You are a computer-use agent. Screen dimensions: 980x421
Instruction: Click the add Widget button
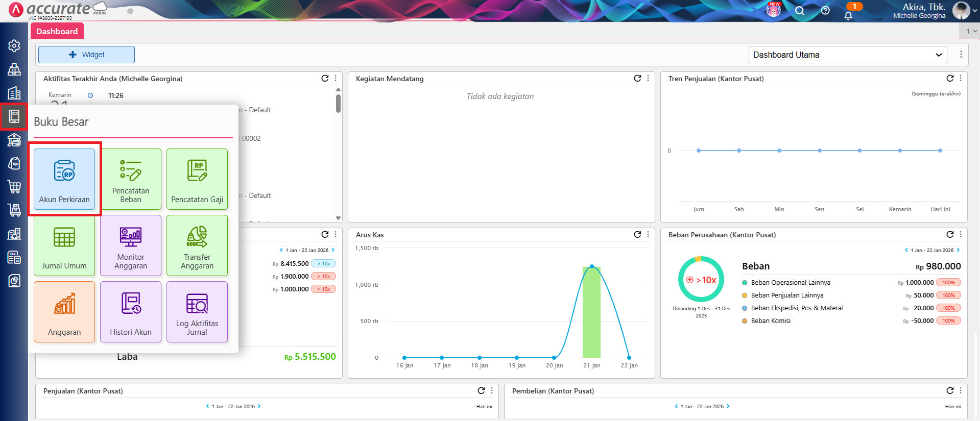[x=86, y=55]
